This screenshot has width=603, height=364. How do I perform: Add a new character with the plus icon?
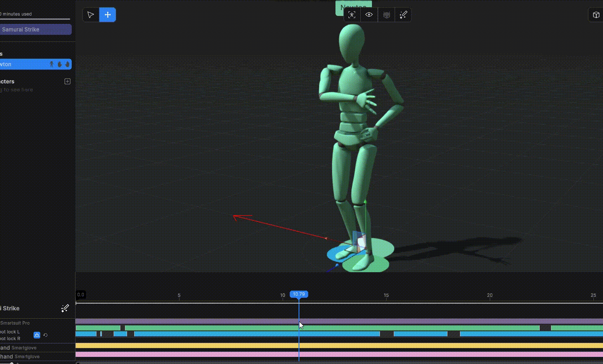(68, 81)
